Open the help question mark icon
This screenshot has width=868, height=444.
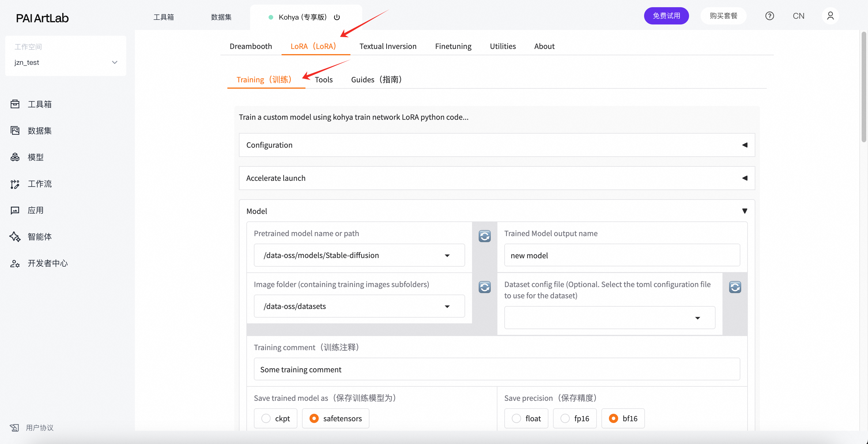769,16
